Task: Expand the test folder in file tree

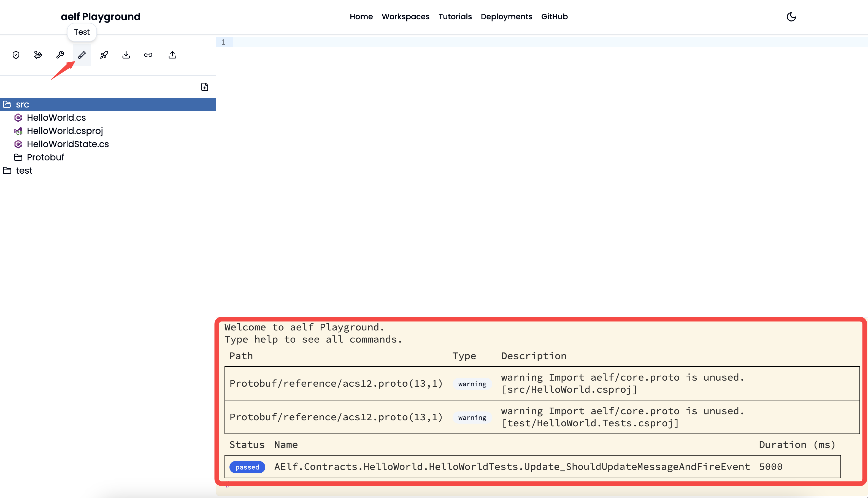Action: pos(25,170)
